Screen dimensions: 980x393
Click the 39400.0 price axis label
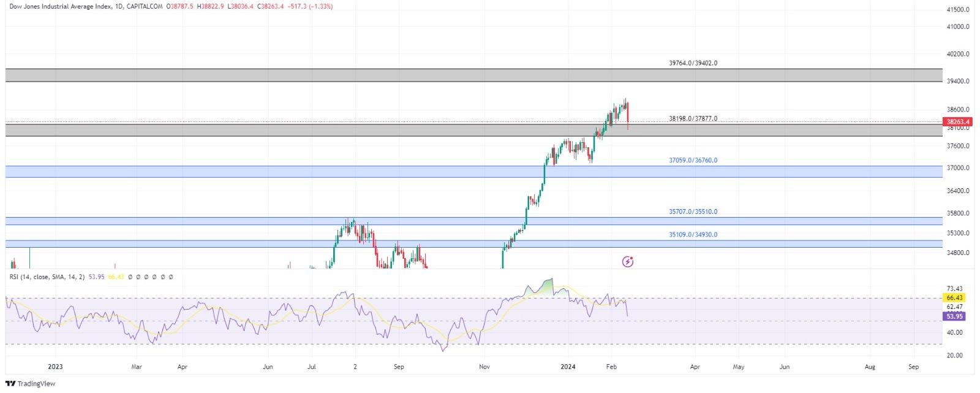click(958, 82)
